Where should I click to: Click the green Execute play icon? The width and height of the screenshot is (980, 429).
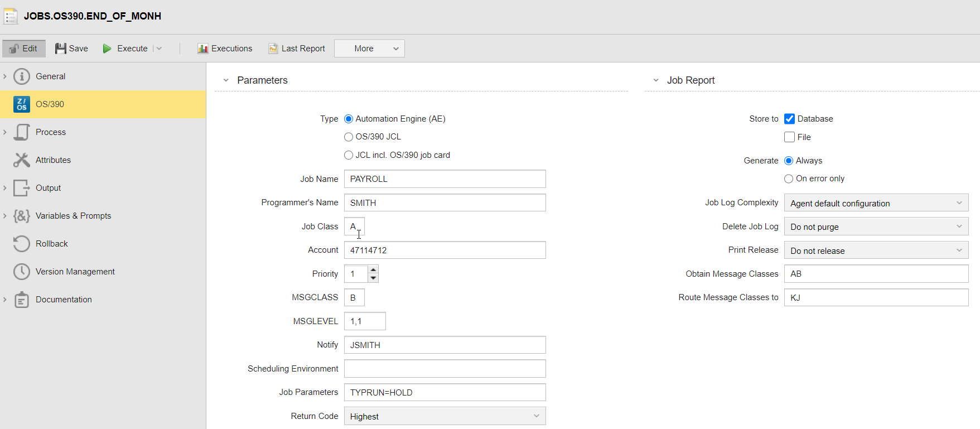tap(107, 49)
